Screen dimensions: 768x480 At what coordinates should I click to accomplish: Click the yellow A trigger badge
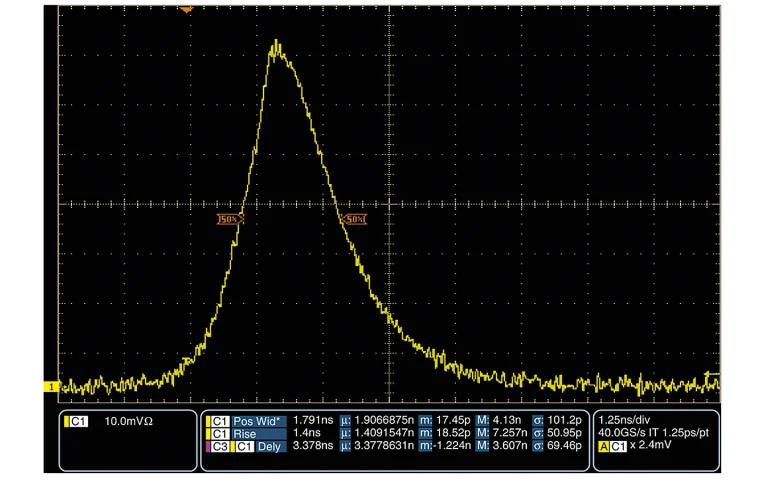click(603, 447)
